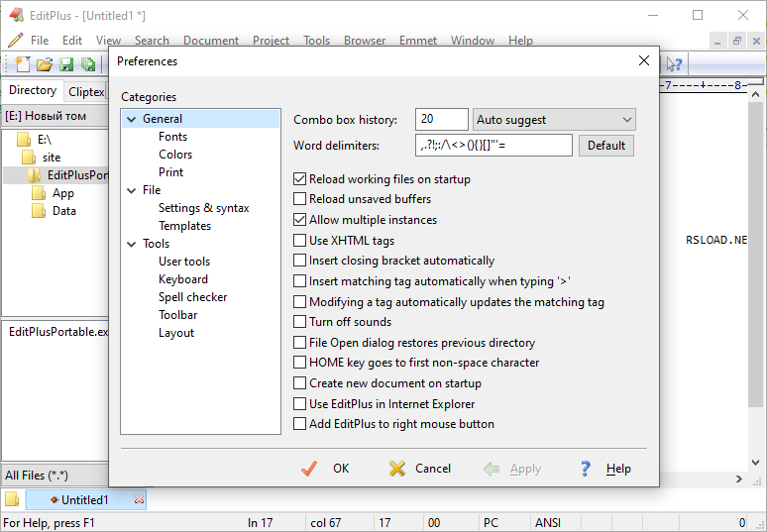Viewport: 767px width, 532px height.
Task: Close the Preferences dialog with X
Action: coord(644,60)
